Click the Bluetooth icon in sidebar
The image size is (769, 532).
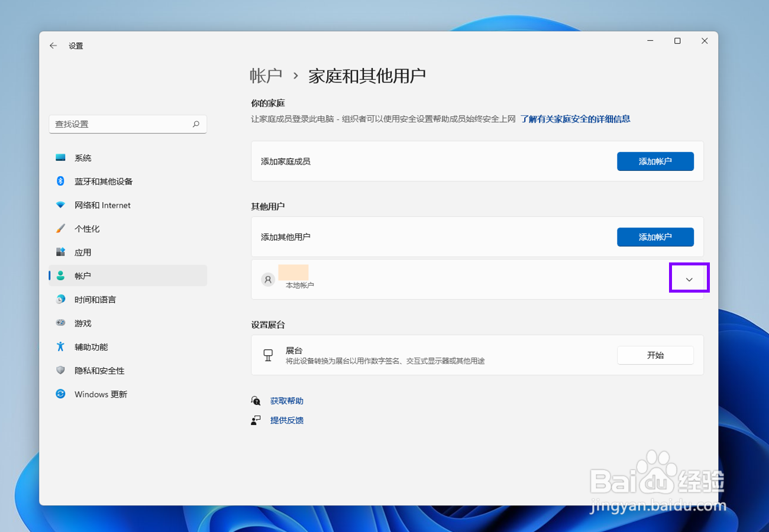point(60,181)
